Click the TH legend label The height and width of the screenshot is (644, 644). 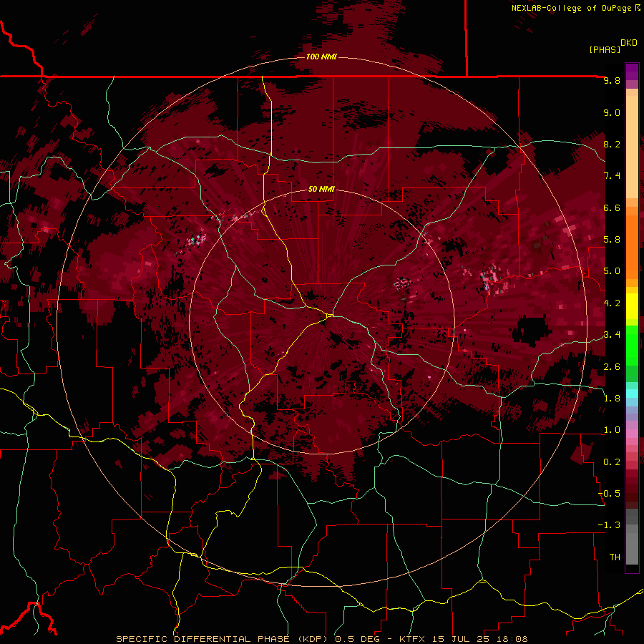(x=615, y=557)
